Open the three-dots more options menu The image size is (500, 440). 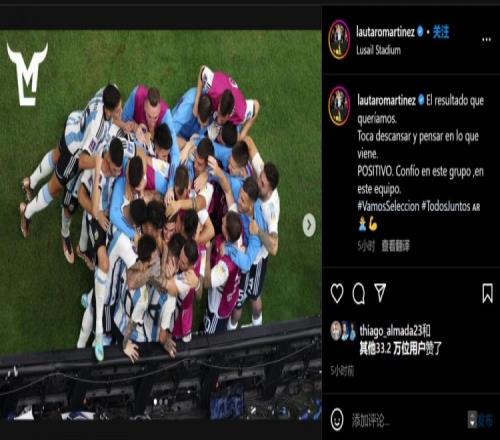(x=486, y=40)
